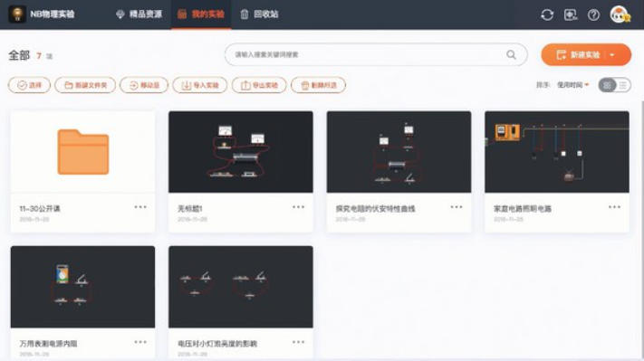This screenshot has width=644, height=361.
Task: Open more options for 无标题1
Action: 299,207
